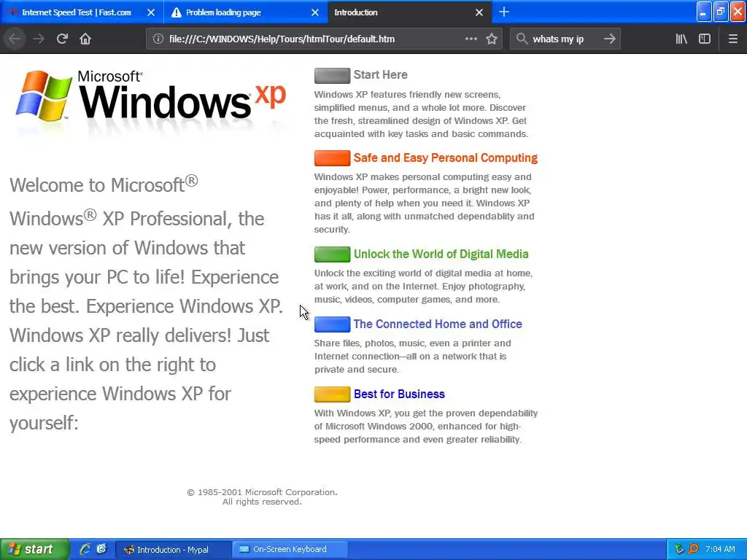Open the Best for Business link
747x560 pixels.
coord(399,394)
